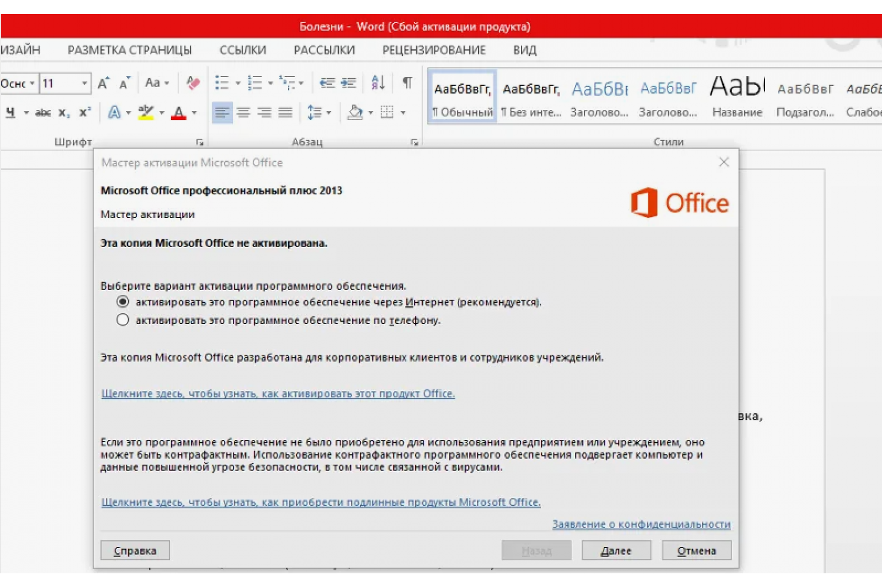Sort text with the A-Я sort icon

(378, 83)
